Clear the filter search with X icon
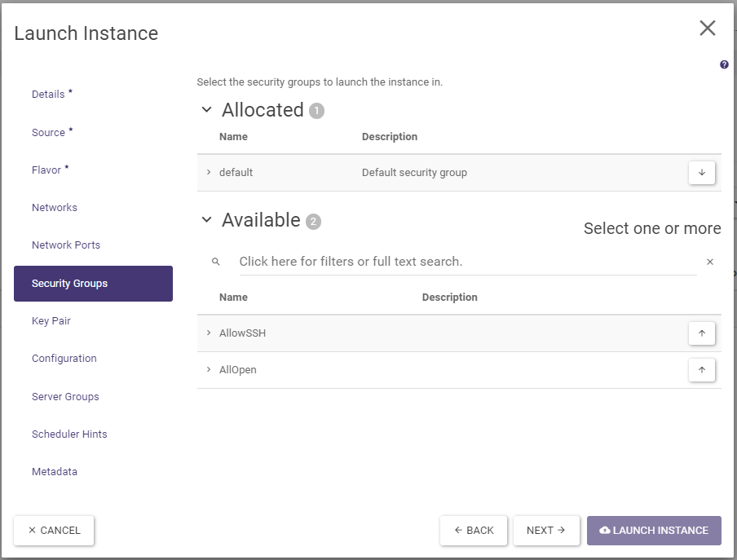 pos(709,262)
